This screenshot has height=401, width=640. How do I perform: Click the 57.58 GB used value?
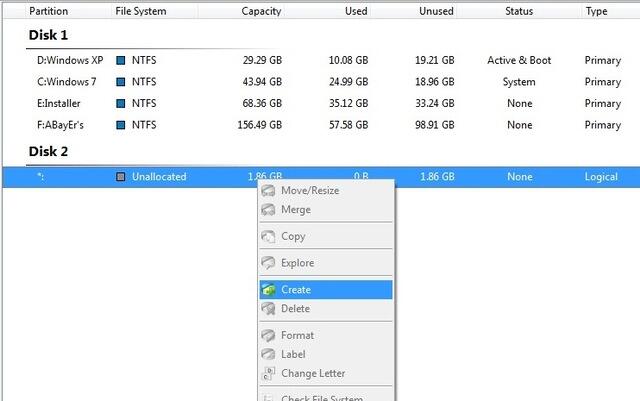pos(349,125)
